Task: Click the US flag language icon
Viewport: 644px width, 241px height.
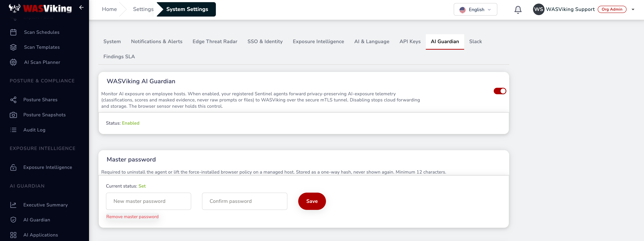Action: [x=462, y=10]
